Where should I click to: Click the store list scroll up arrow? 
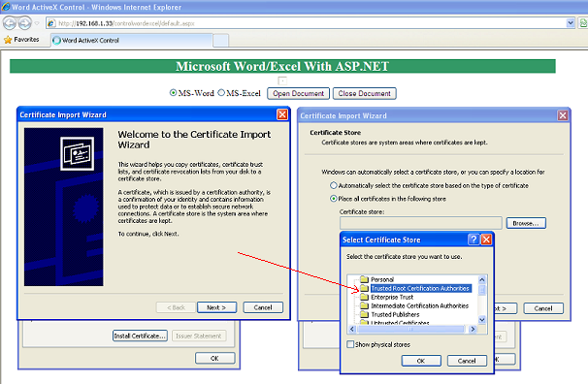pyautogui.click(x=482, y=280)
